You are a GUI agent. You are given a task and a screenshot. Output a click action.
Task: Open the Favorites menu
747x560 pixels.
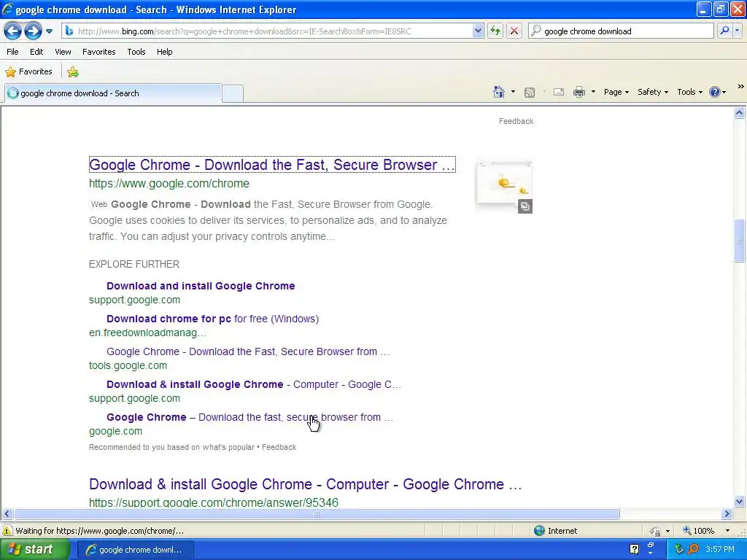click(x=98, y=52)
